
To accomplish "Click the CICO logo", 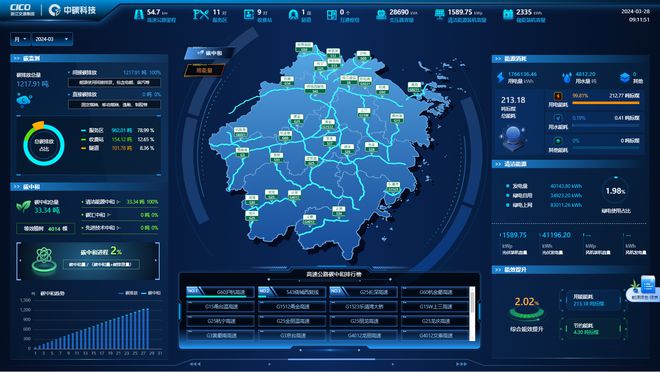I will pyautogui.click(x=22, y=9).
